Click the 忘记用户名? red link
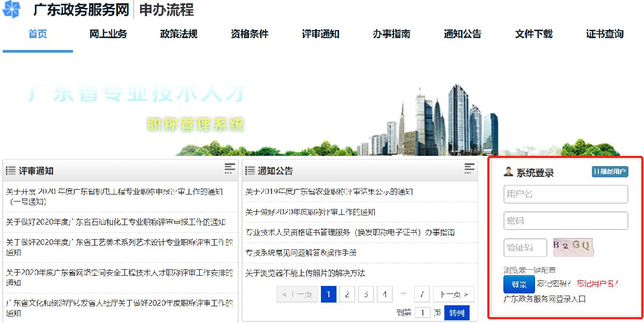This screenshot has width=644, height=323. (x=597, y=283)
